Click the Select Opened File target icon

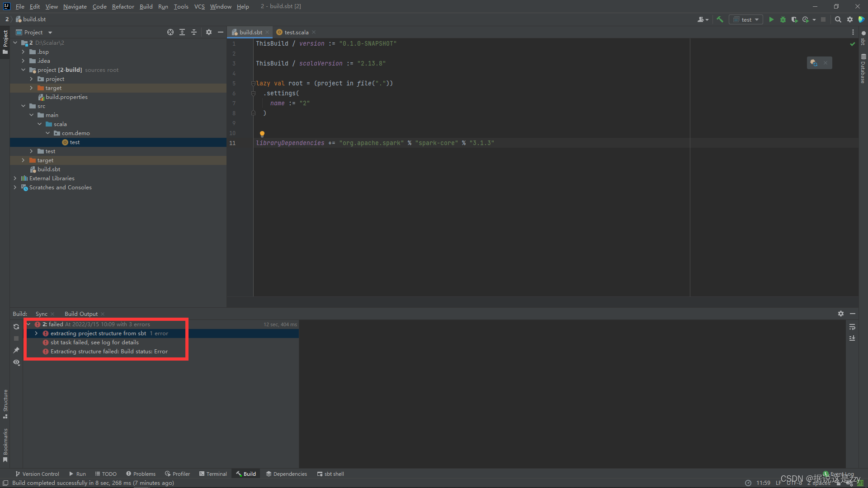pyautogui.click(x=170, y=32)
